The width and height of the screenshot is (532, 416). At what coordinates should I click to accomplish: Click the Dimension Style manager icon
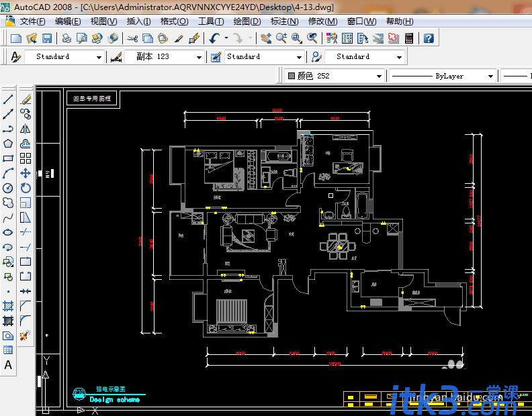pyautogui.click(x=116, y=56)
